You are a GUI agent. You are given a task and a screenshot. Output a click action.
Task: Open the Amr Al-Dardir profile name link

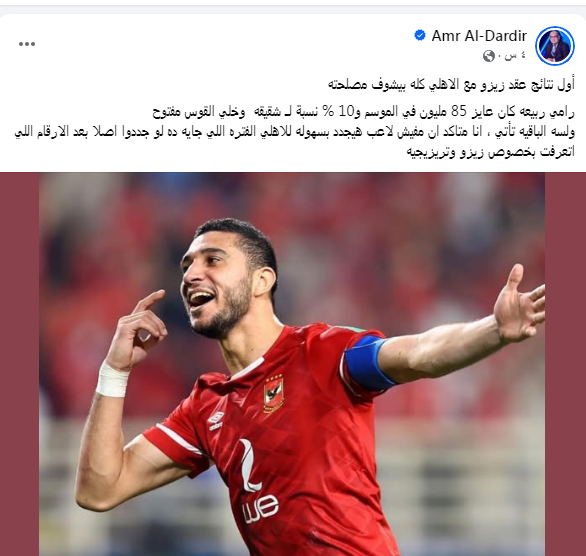point(479,36)
